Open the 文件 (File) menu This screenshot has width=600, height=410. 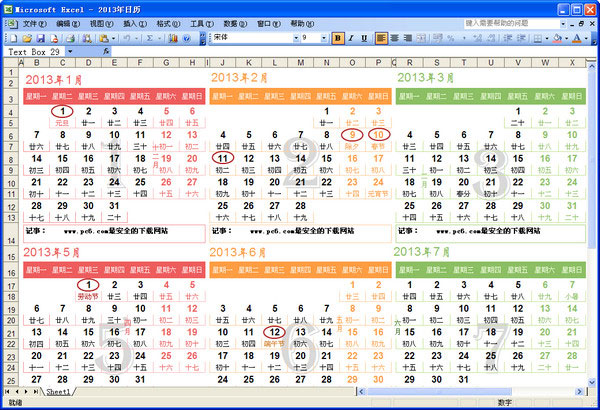click(35, 24)
